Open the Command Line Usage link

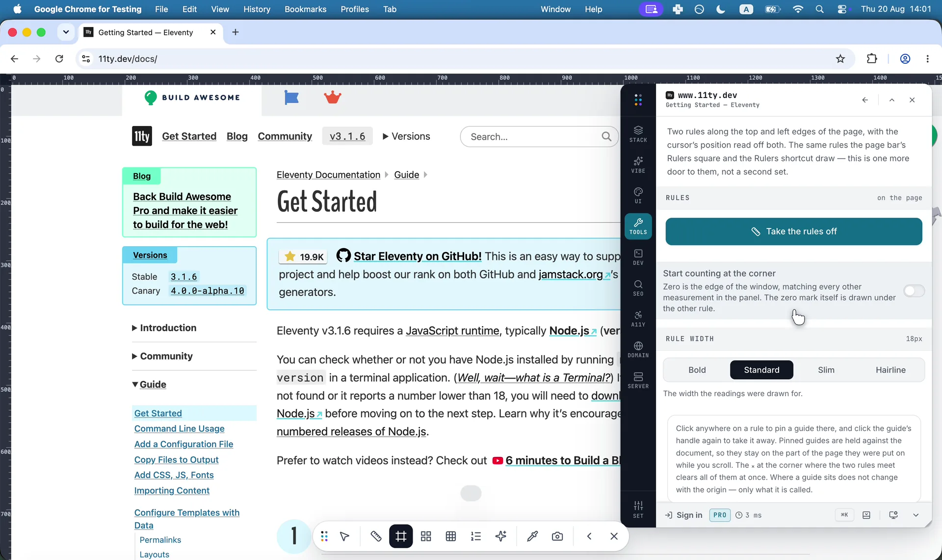180,429
